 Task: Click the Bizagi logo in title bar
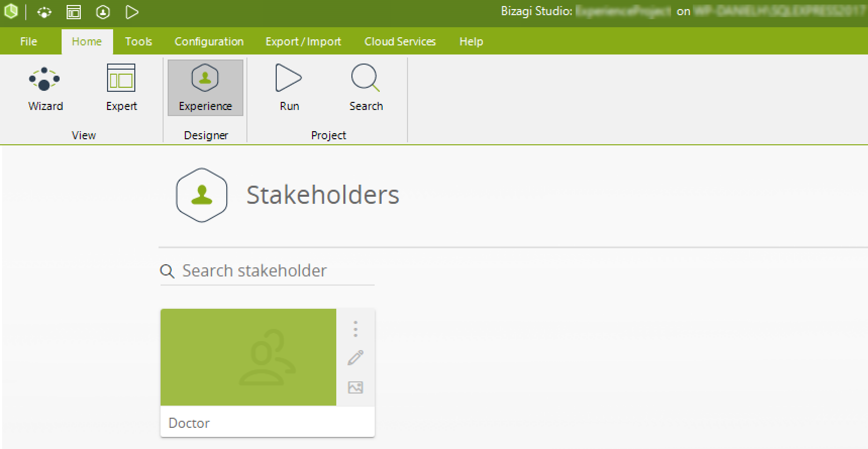[11, 11]
